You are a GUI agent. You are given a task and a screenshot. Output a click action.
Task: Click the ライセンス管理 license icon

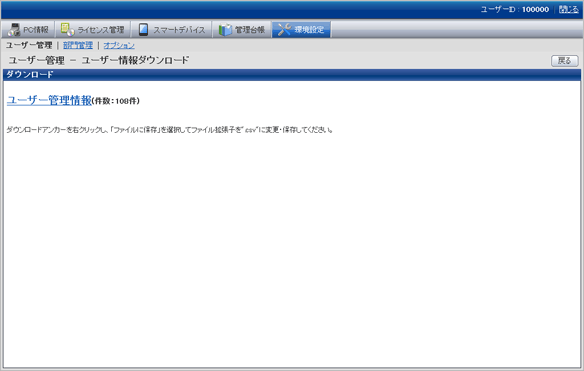(67, 29)
